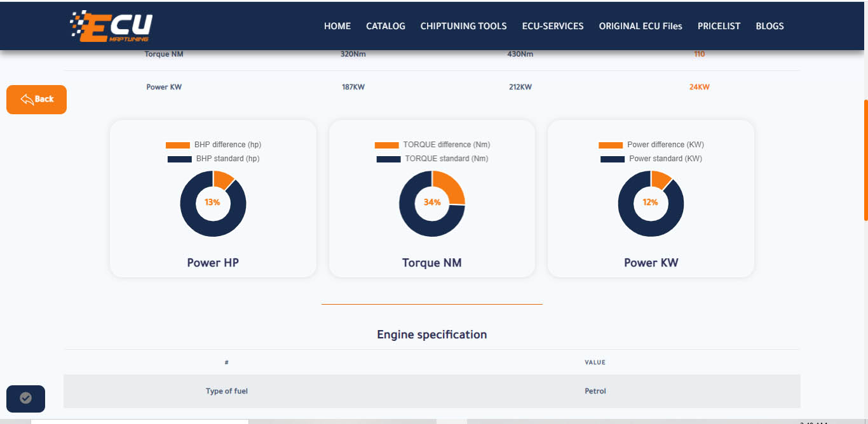868x424 pixels.
Task: Click the TORQUE standard (Nm) navy swatch
Action: point(388,159)
